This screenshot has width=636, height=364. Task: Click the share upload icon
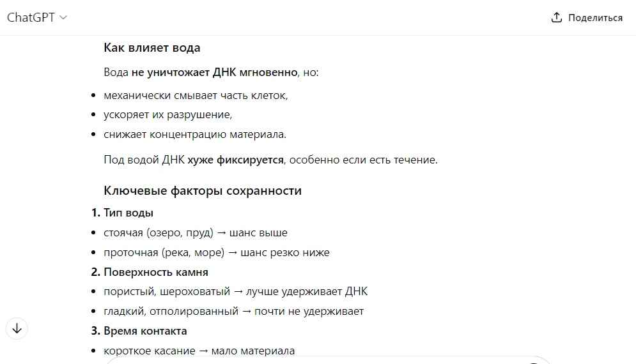coord(557,17)
